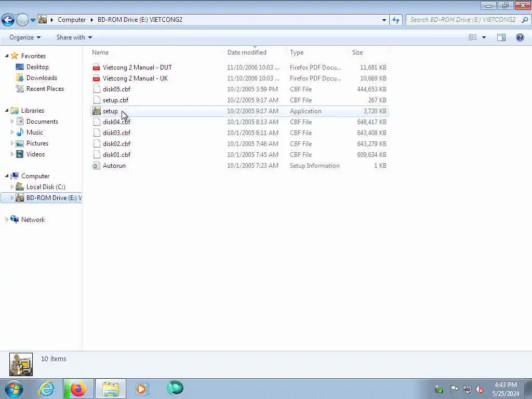The height and width of the screenshot is (399, 532).
Task: Select the setup.cbf file icon
Action: pyautogui.click(x=97, y=100)
